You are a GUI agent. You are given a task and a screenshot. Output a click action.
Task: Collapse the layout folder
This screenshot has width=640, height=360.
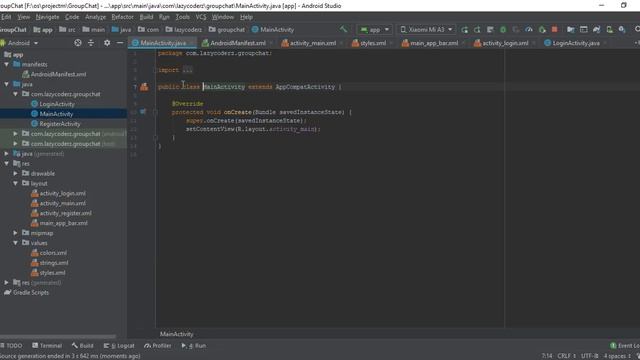[x=16, y=183]
